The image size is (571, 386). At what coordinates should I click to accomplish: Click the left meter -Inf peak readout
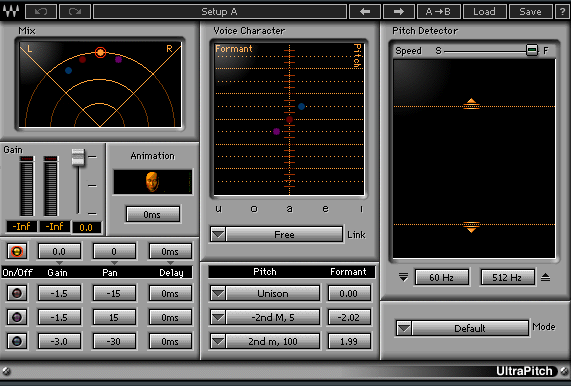(21, 227)
